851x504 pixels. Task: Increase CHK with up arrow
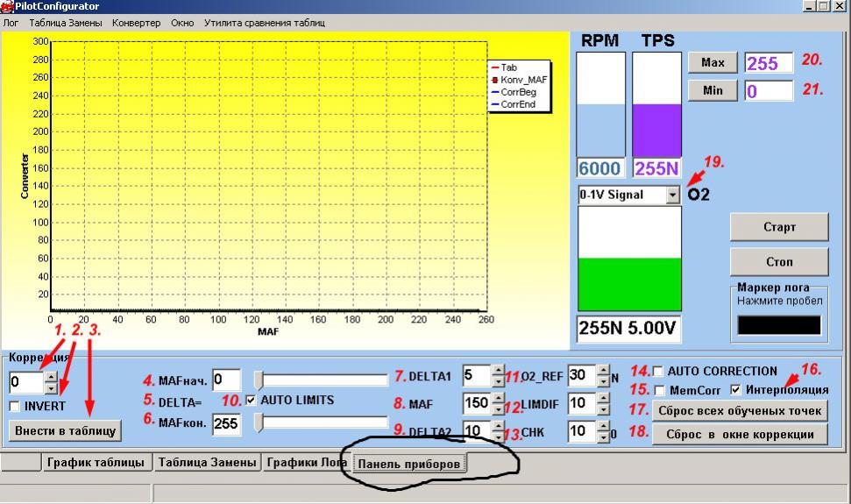[604, 426]
